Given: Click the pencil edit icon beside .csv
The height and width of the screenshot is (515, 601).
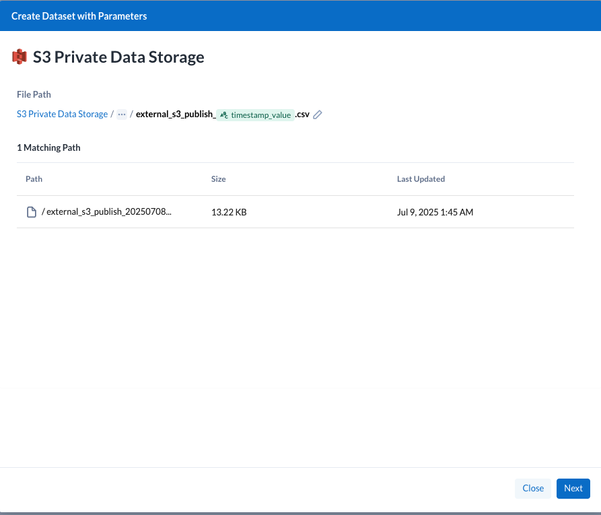Looking at the screenshot, I should tap(318, 115).
